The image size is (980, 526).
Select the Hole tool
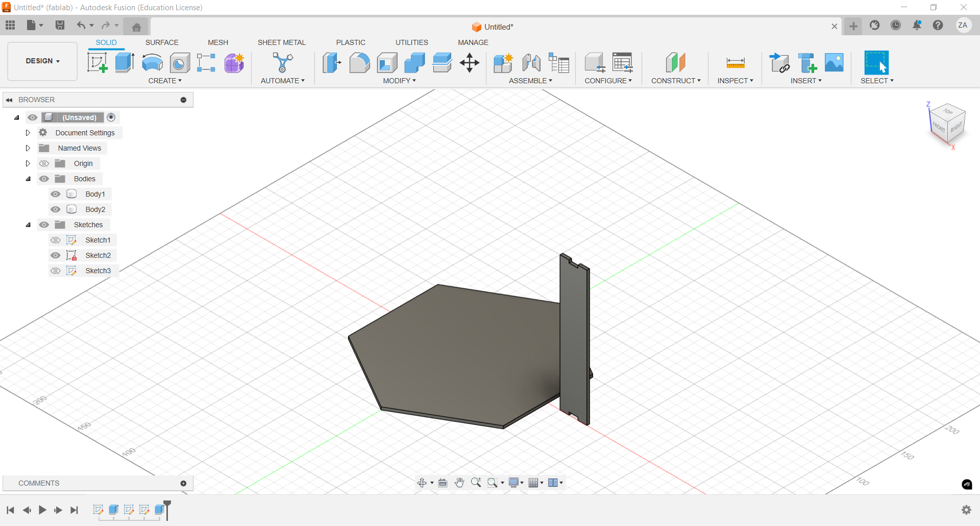pos(180,63)
